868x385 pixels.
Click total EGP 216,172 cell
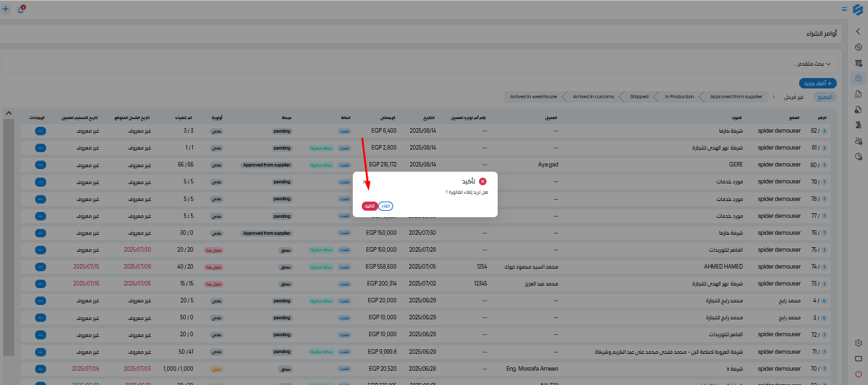(x=382, y=165)
